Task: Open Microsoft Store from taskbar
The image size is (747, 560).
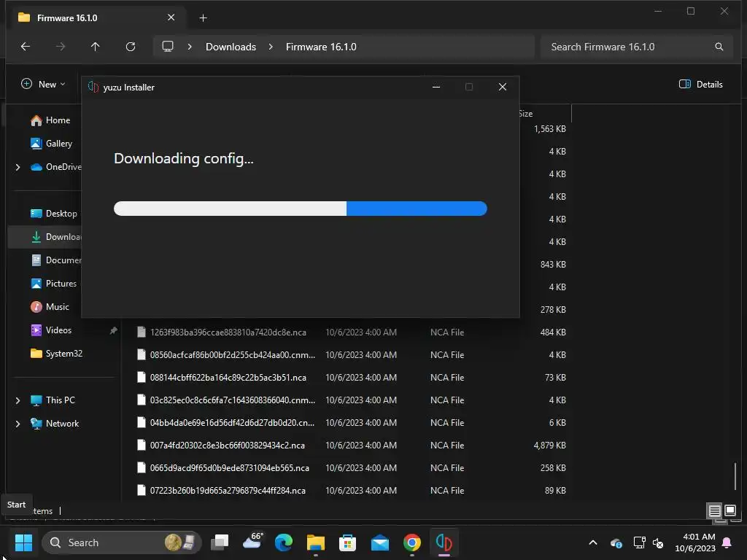Action: click(347, 542)
